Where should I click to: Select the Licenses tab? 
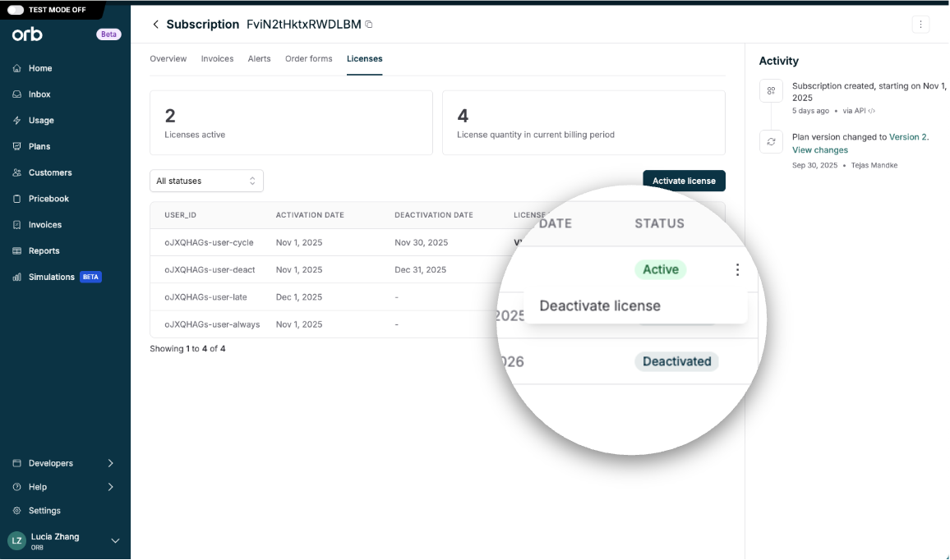click(365, 59)
